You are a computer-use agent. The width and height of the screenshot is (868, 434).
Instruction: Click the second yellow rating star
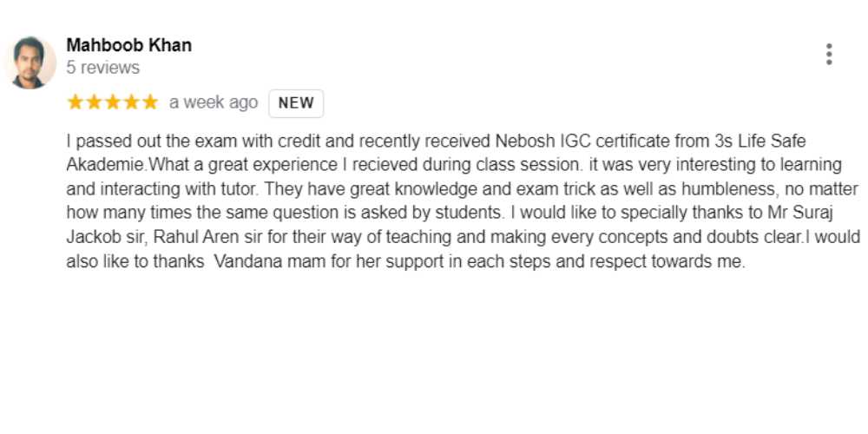pyautogui.click(x=94, y=102)
